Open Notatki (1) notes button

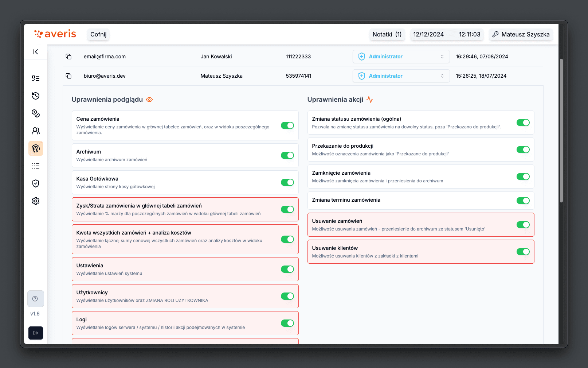387,34
